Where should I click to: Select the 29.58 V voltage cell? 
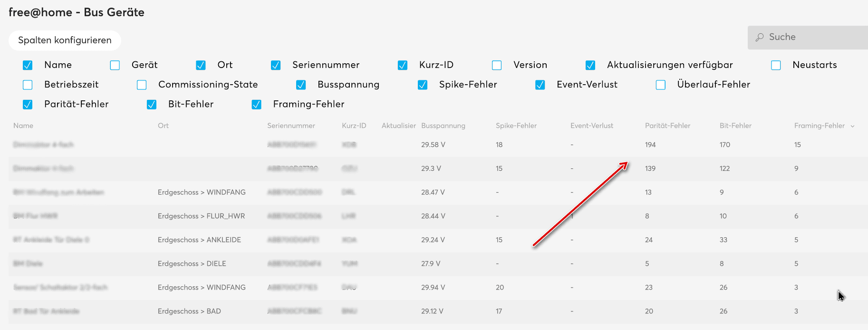coord(433,145)
